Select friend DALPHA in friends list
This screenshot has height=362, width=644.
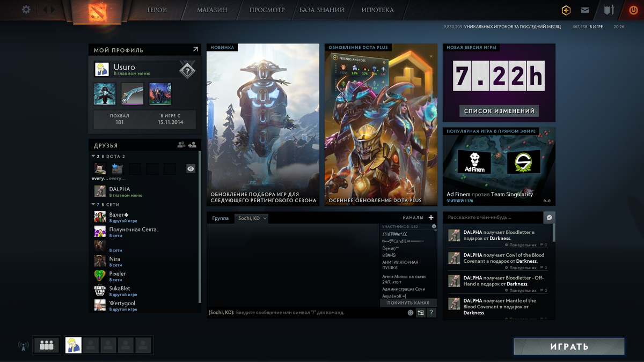coord(145,191)
